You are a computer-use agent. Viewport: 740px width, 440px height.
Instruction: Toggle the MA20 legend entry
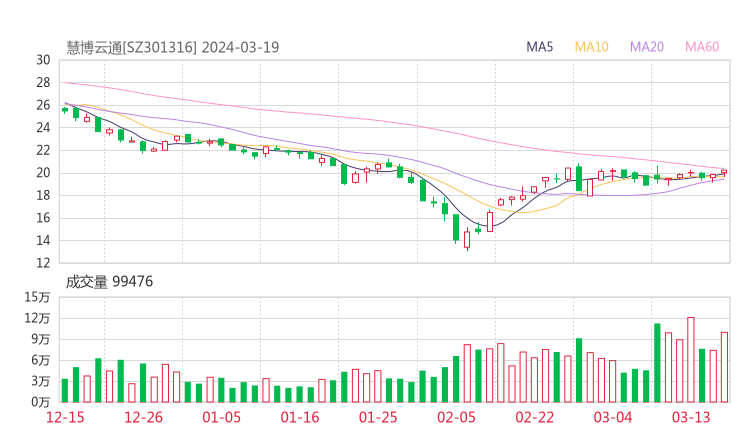pyautogui.click(x=647, y=47)
